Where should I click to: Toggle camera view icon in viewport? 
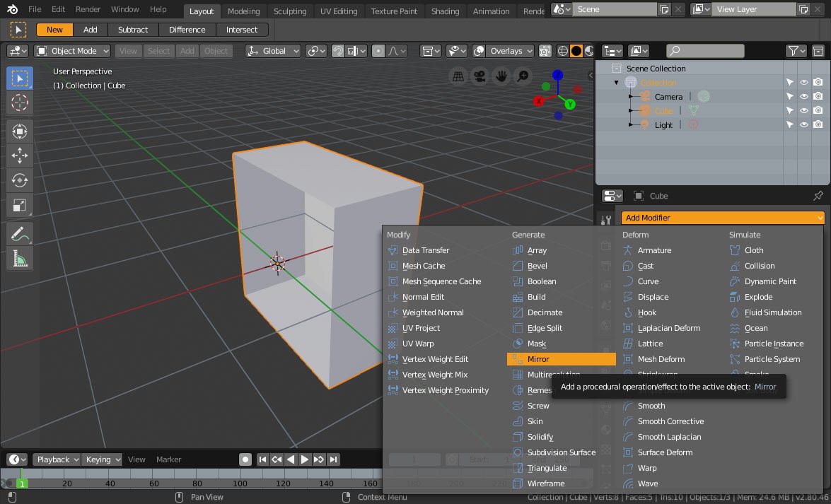click(480, 76)
